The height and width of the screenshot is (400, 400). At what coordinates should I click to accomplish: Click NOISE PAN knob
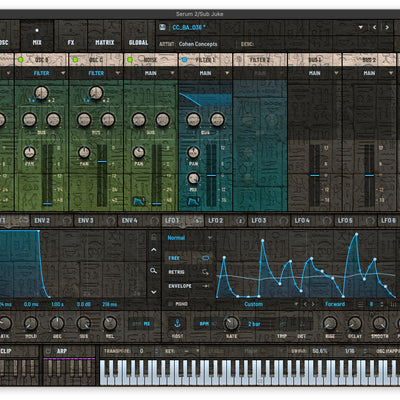tap(139, 153)
